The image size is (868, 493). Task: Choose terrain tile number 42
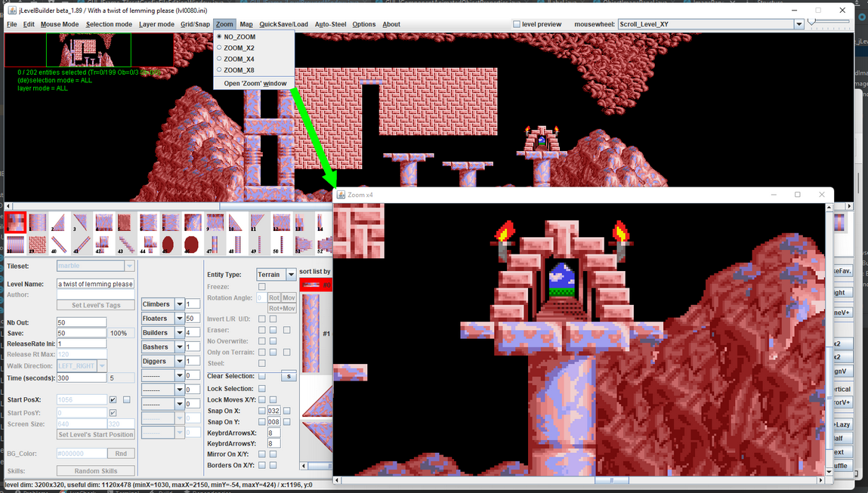point(104,244)
